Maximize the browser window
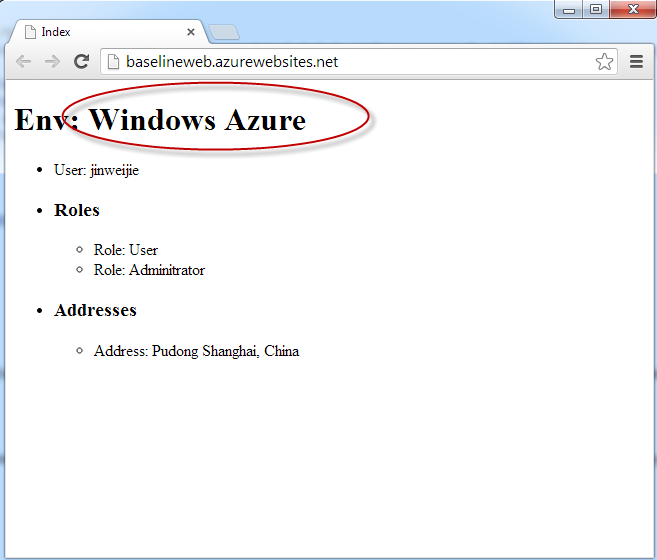This screenshot has height=560, width=657. (596, 9)
